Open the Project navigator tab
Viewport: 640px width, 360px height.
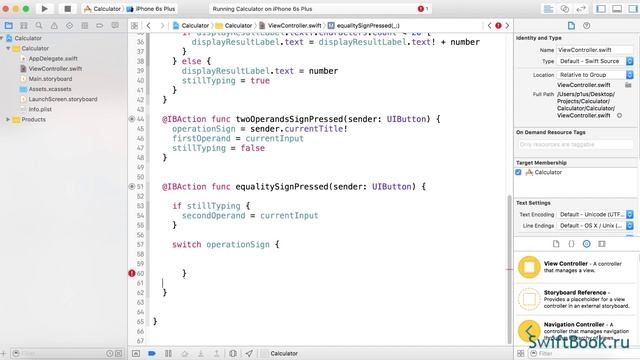pos(9,26)
